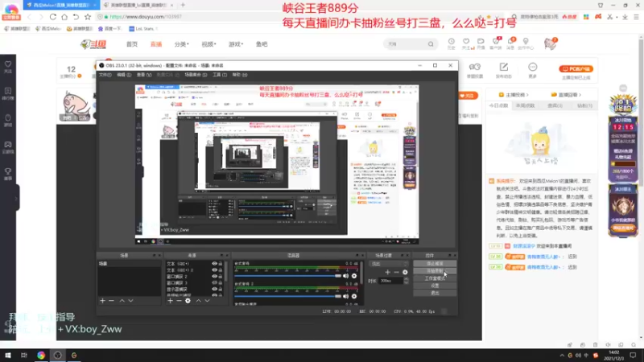Screen dimensions: 644x362
Task: Reload the browser page
Action: click(53, 17)
